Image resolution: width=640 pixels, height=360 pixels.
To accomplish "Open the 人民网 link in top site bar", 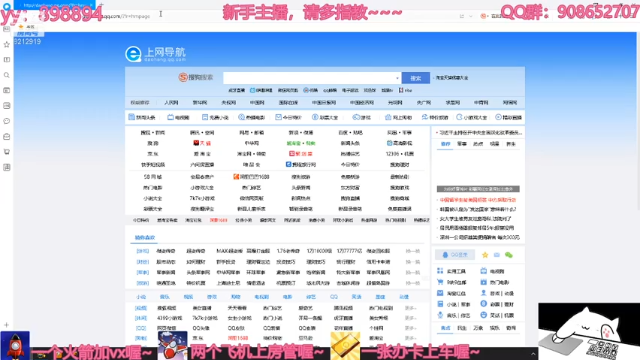I will pyautogui.click(x=171, y=102).
